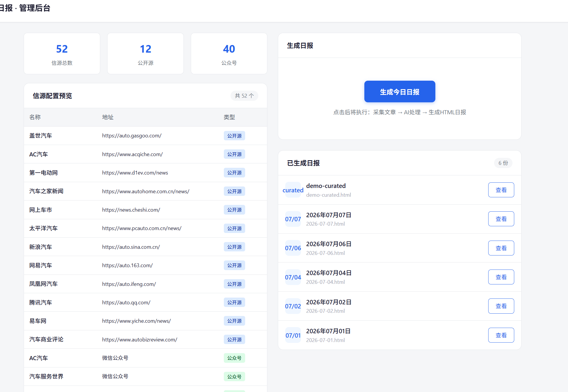
Task: Click the 共 52 个 count badge
Action: coord(244,96)
